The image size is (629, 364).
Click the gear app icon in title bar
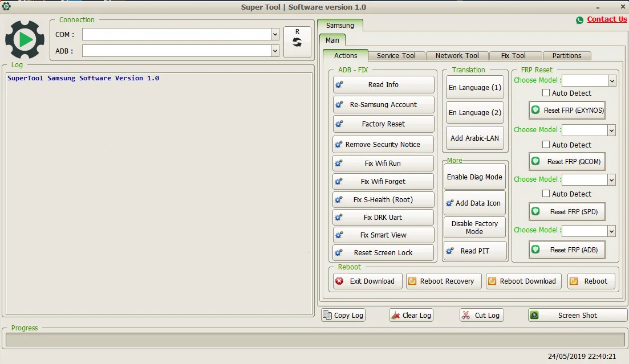pos(6,6)
